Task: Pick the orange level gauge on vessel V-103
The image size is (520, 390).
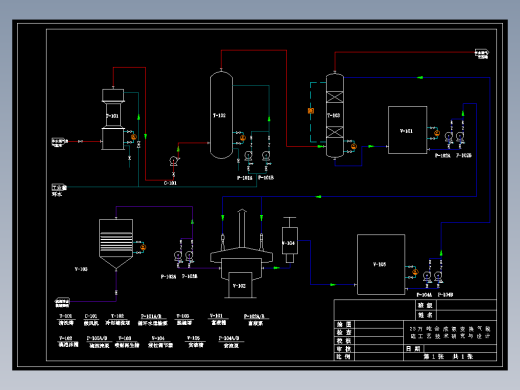Action: click(143, 247)
